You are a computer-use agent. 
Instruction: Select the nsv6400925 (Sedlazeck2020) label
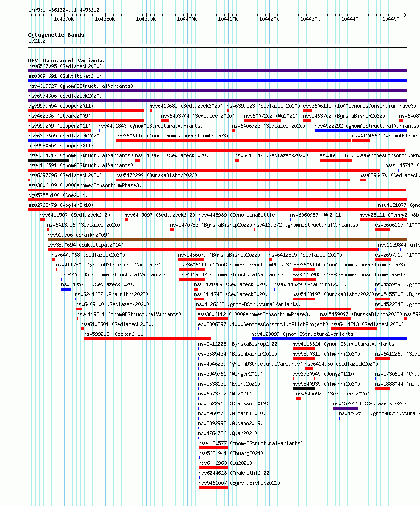pyautogui.click(x=333, y=394)
